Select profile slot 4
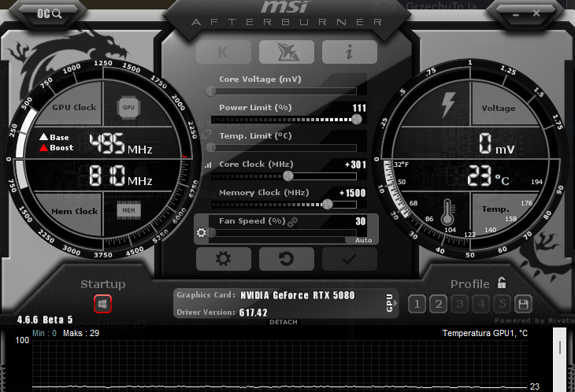Screen dimensions: 575x392 [481, 304]
